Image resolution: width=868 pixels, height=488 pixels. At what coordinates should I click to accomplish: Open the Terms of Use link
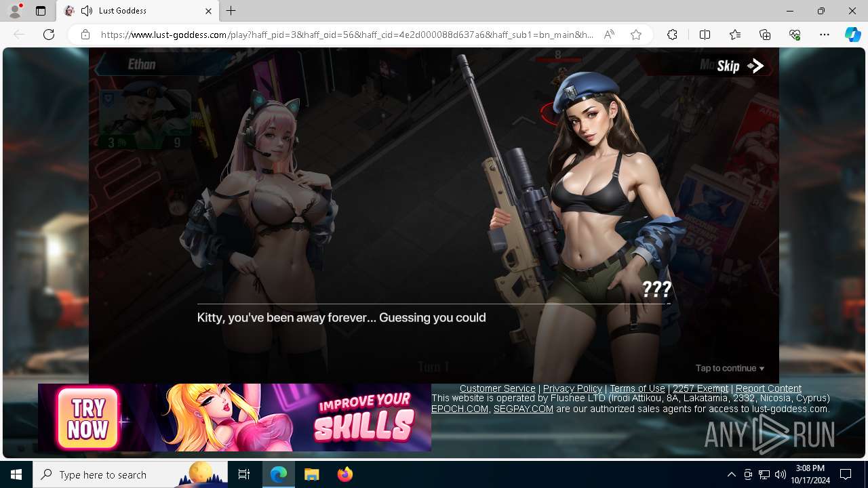point(637,388)
